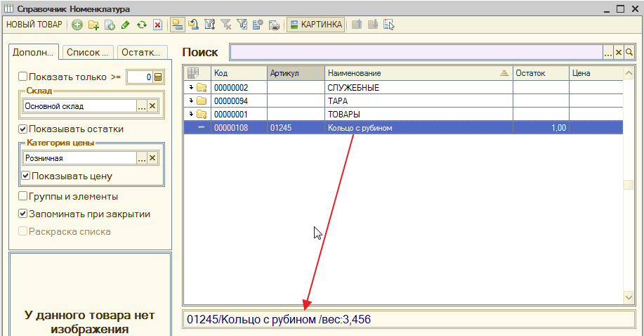Mark item for deletion (red X)
The width and height of the screenshot is (644, 336).
(158, 25)
